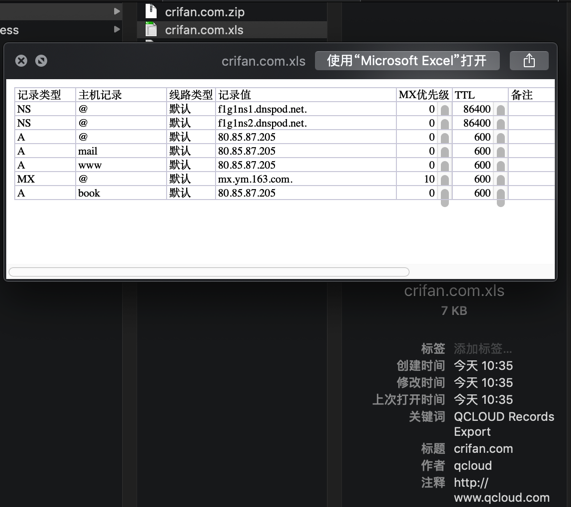Image resolution: width=571 pixels, height=507 pixels.
Task: Click TTL 600 in the book row
Action: 482,193
